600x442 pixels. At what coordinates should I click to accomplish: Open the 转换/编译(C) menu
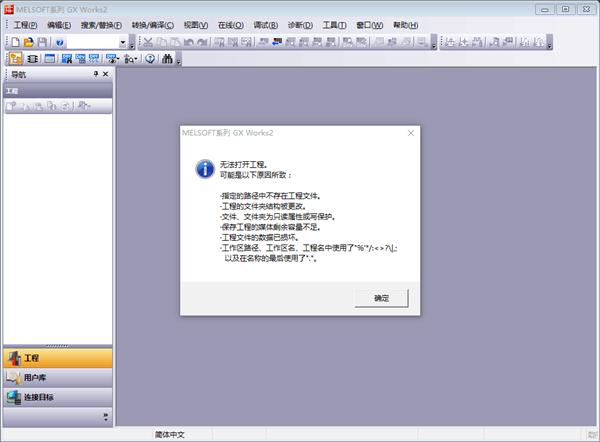pos(153,25)
